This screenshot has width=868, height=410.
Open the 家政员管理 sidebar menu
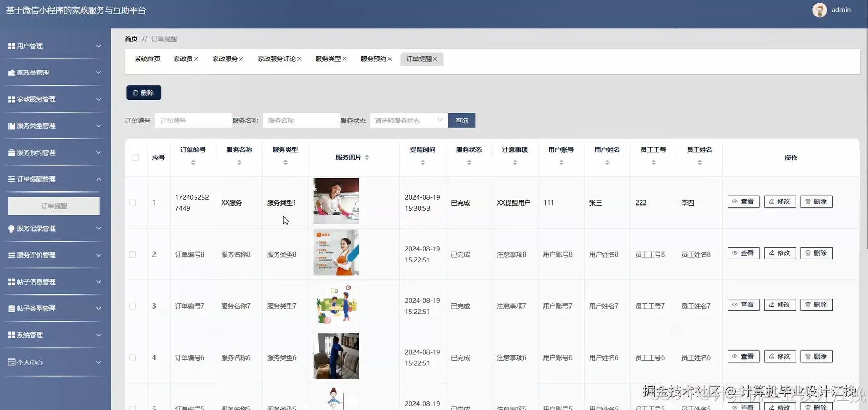click(x=55, y=73)
